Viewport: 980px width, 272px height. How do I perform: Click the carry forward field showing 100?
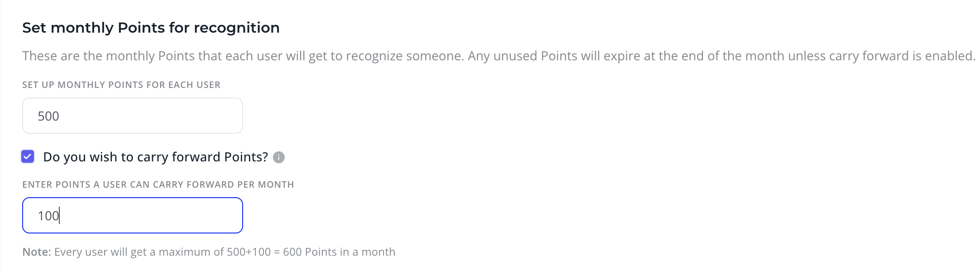click(133, 215)
